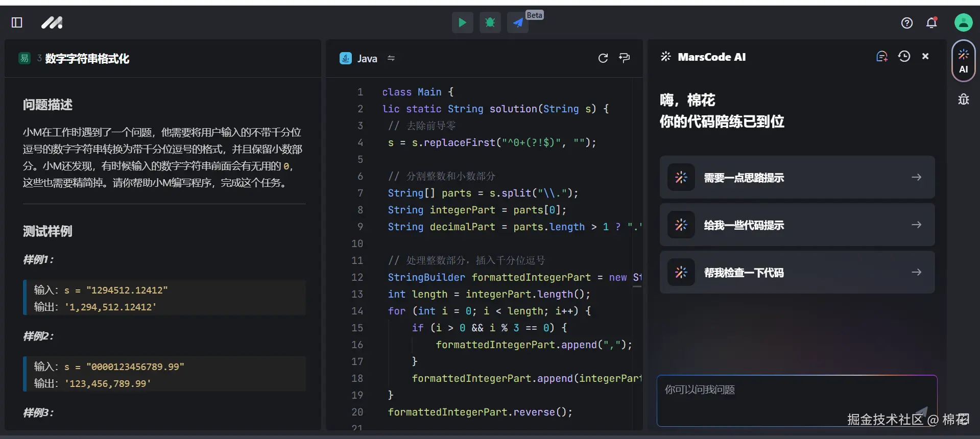Open AI chat history clock icon
The height and width of the screenshot is (439, 980).
coord(904,56)
